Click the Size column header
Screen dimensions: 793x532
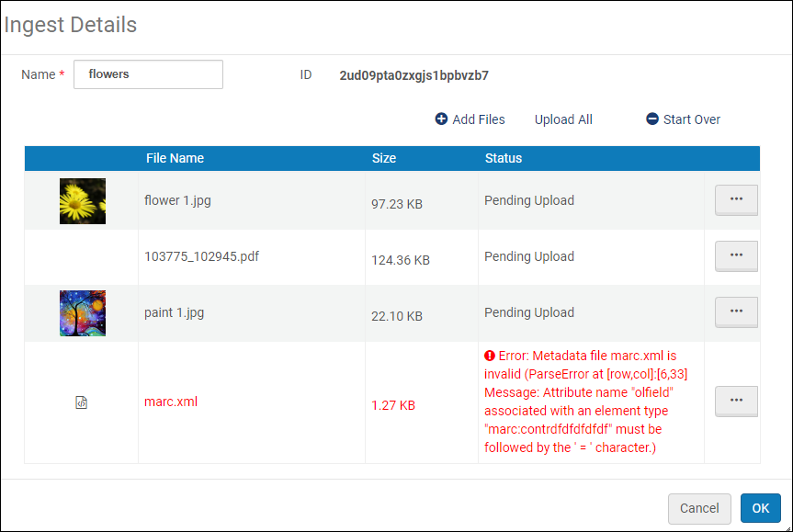pyautogui.click(x=384, y=158)
